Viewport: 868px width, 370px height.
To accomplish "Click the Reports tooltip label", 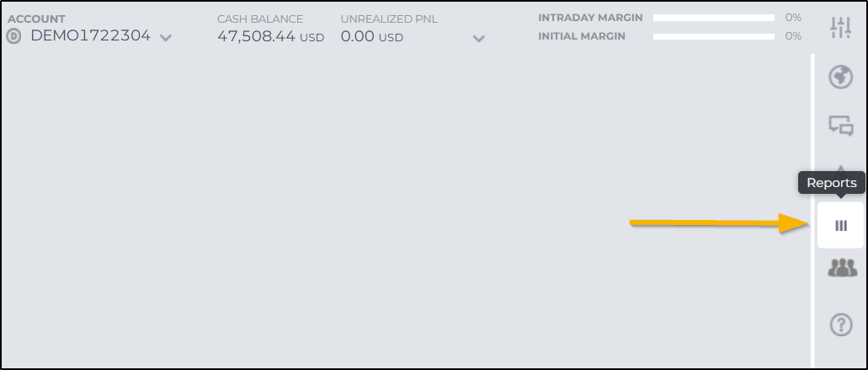I will click(832, 183).
